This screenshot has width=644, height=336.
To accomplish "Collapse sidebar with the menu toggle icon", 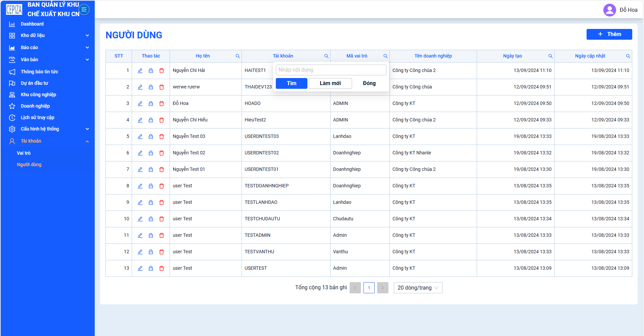I will [x=84, y=9].
